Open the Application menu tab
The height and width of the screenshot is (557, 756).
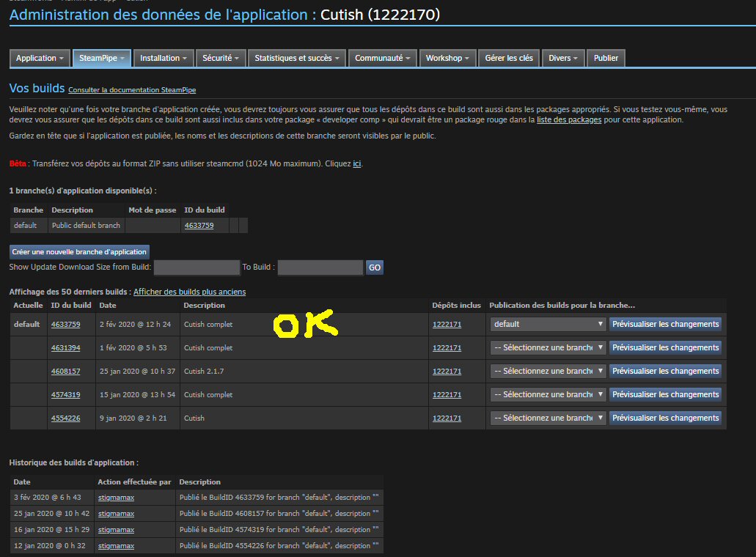point(40,58)
